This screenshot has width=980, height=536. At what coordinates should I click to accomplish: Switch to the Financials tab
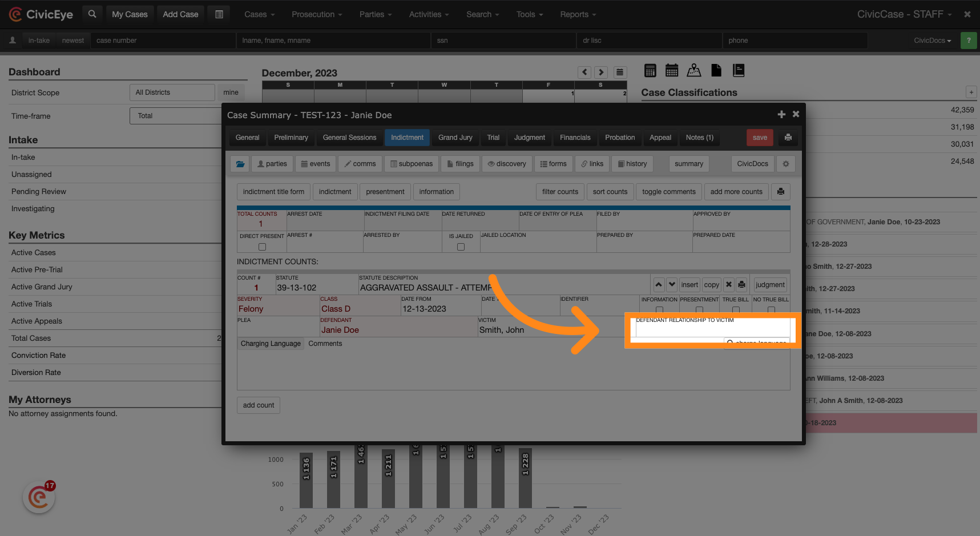[x=575, y=138]
